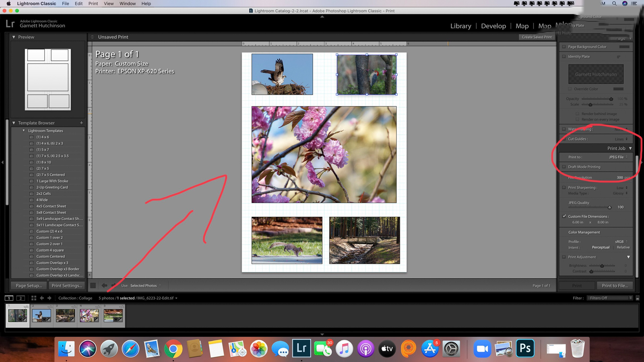Collapse the Lightroom Templates folder
The image size is (644, 362).
23,130
